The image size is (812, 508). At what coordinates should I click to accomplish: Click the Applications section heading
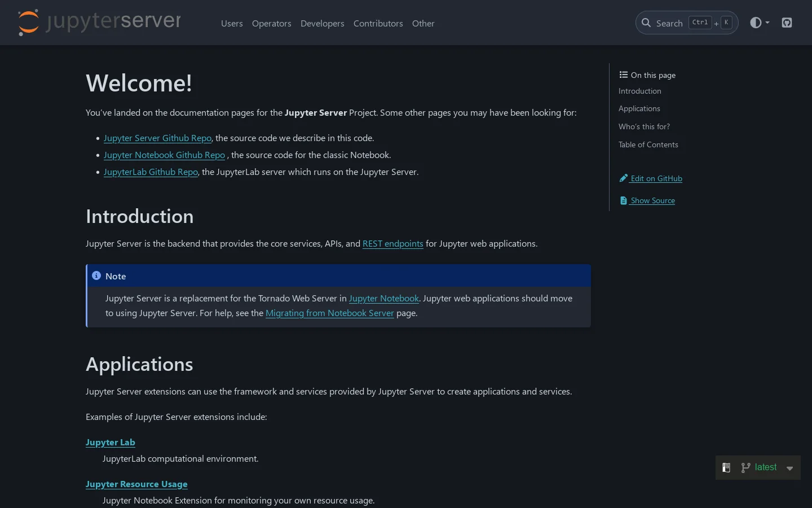pyautogui.click(x=139, y=365)
